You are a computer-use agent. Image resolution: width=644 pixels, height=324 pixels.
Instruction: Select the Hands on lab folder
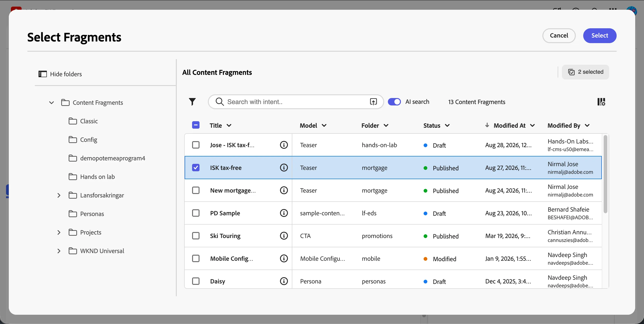91,177
